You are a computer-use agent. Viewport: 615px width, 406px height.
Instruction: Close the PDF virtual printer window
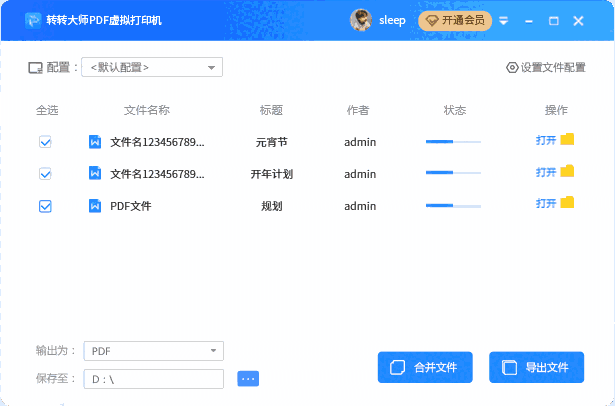[x=578, y=21]
